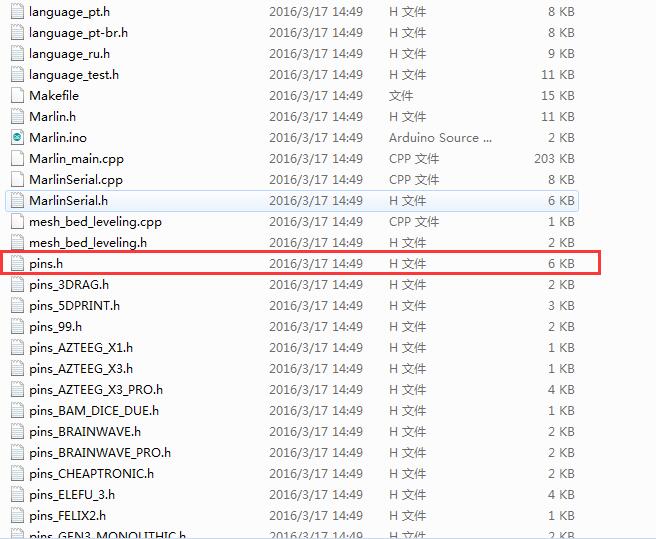Select the mesh_bed_leveling.h file

coord(88,243)
